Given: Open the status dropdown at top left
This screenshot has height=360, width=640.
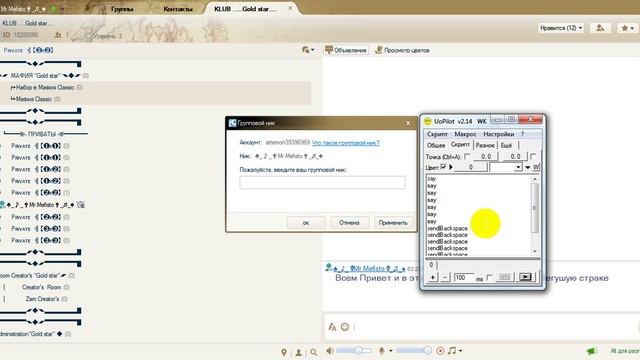Looking at the screenshot, I should (62, 9).
